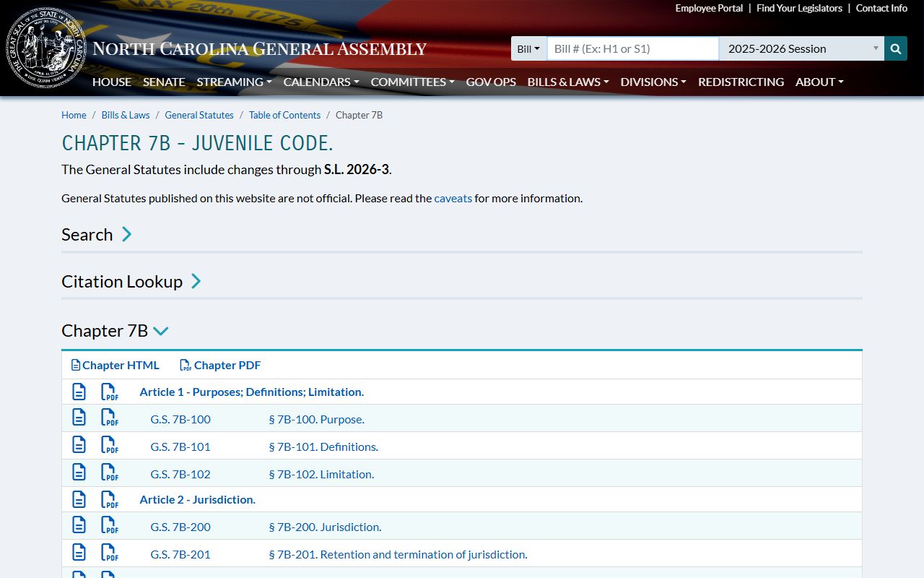Open Find Your Legislators link
This screenshot has height=578, width=924.
tap(799, 8)
